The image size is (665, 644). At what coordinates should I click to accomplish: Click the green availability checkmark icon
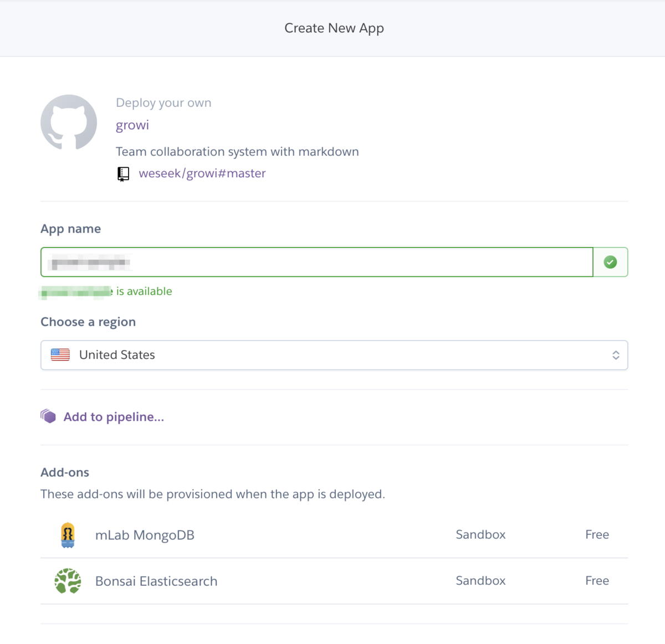point(610,262)
